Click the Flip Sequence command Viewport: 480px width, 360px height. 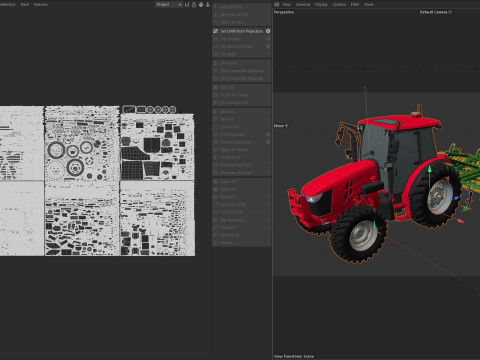241,220
